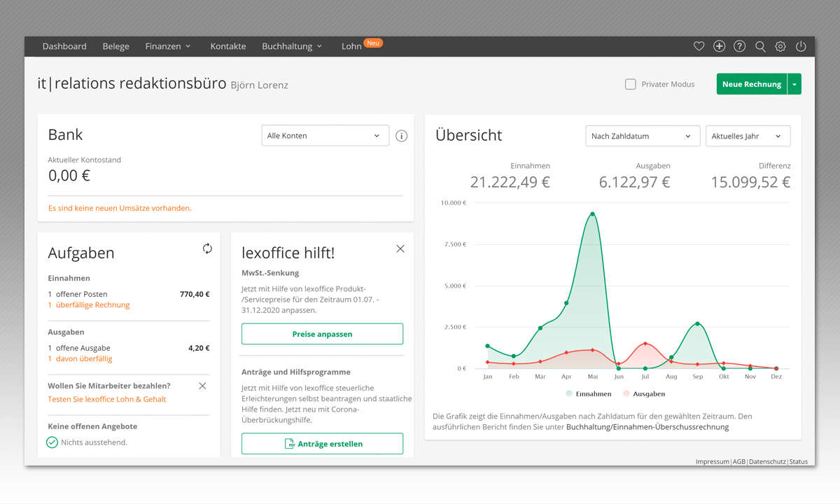Screen dimensions: 840x504
Task: Click the power logout icon
Action: pos(801,46)
